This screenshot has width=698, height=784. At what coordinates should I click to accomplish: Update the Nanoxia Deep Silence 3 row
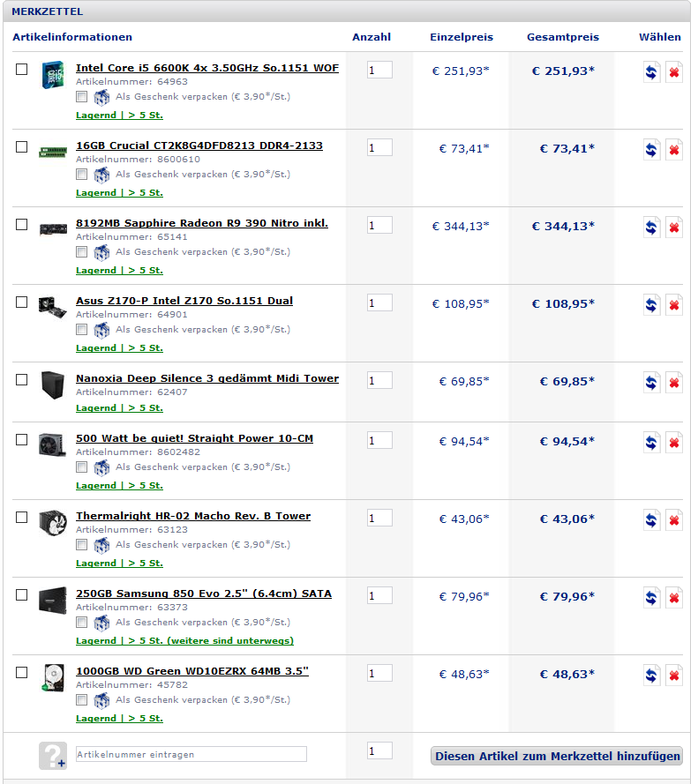tap(651, 383)
